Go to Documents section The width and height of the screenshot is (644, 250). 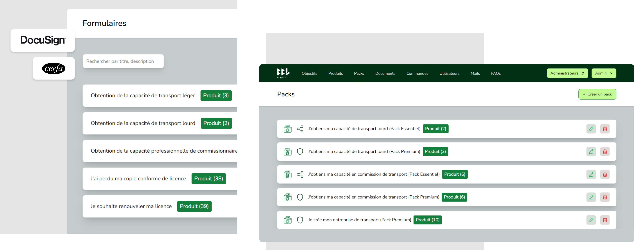[385, 73]
